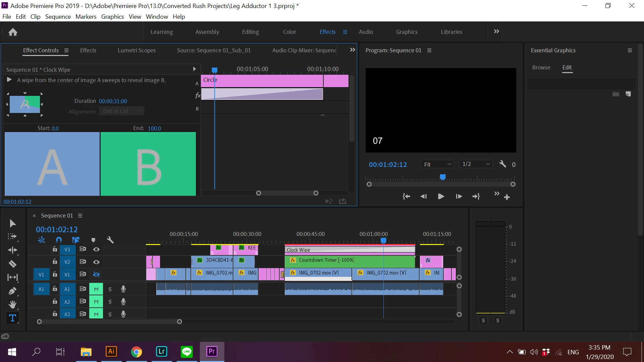Open the Program monitor button editor plus

(507, 197)
